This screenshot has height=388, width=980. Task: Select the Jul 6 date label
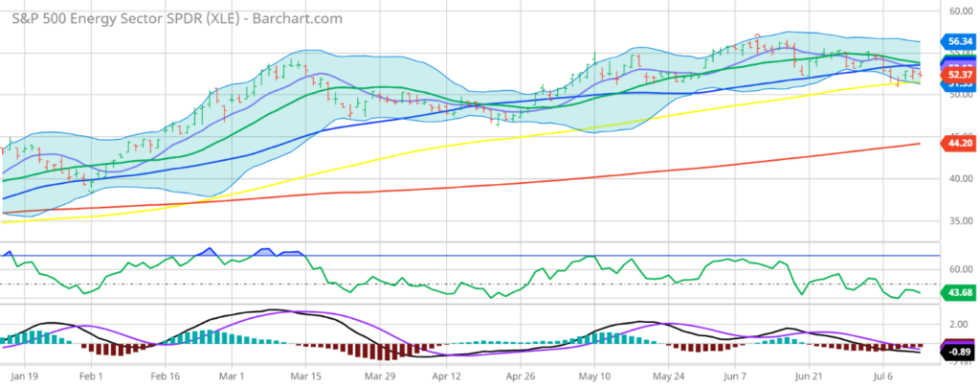(x=883, y=377)
